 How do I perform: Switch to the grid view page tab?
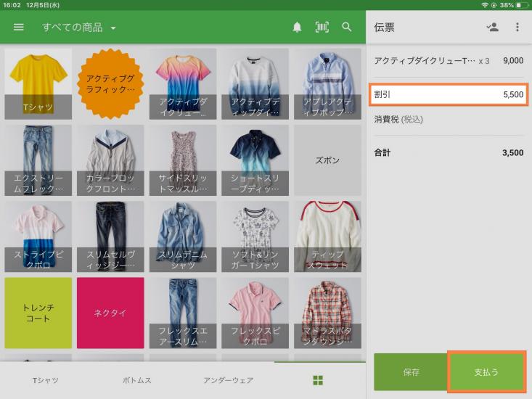click(x=318, y=380)
